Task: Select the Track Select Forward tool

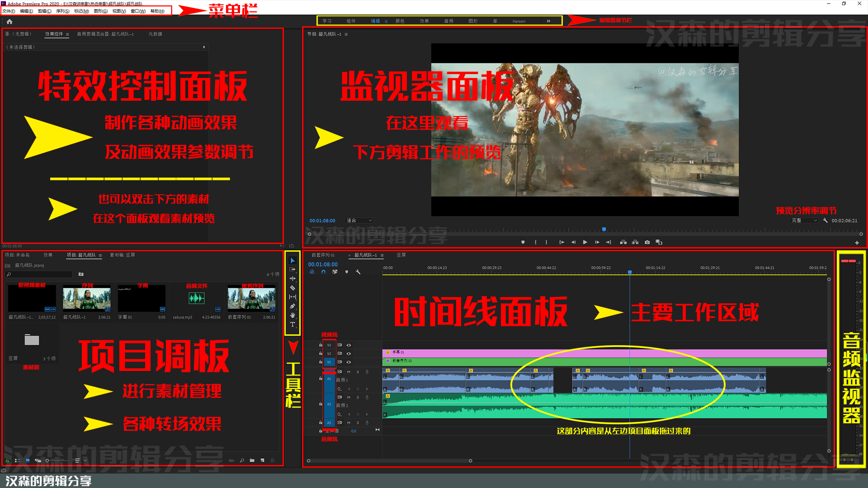Action: point(292,270)
